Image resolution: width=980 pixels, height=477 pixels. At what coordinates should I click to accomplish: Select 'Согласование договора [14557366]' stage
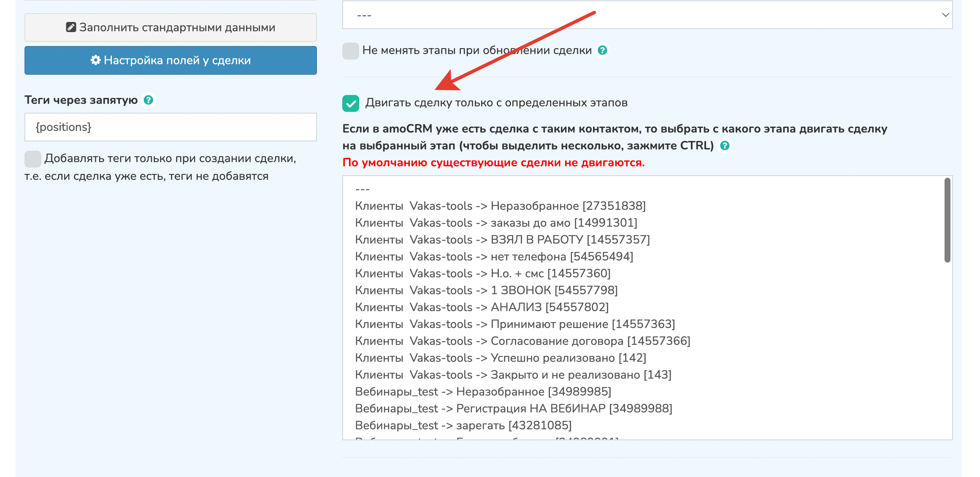522,341
